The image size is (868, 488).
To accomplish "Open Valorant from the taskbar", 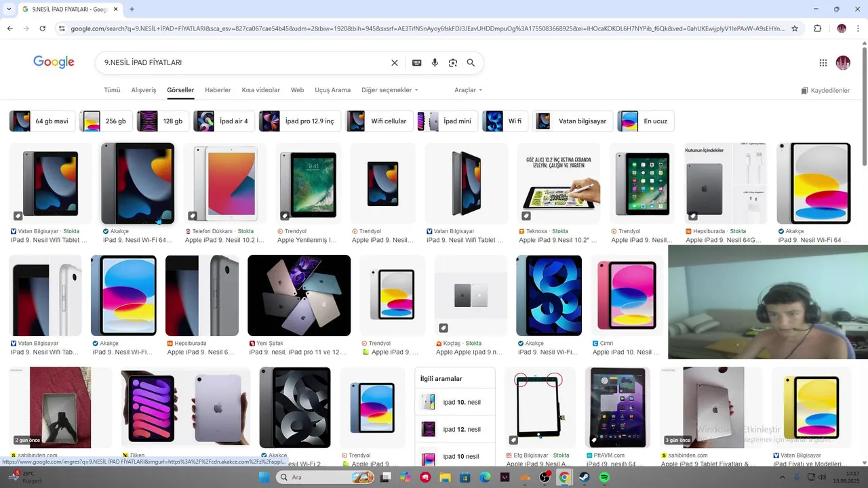I will [505, 477].
